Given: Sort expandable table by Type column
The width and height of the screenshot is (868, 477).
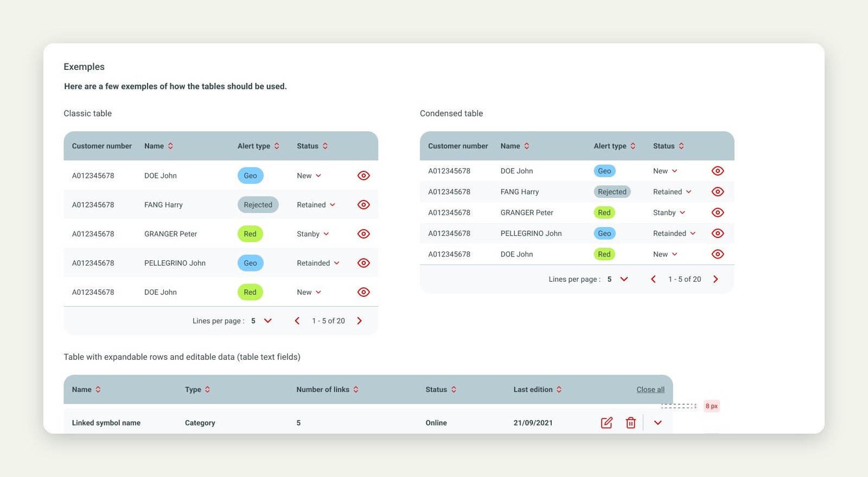Looking at the screenshot, I should click(x=207, y=389).
